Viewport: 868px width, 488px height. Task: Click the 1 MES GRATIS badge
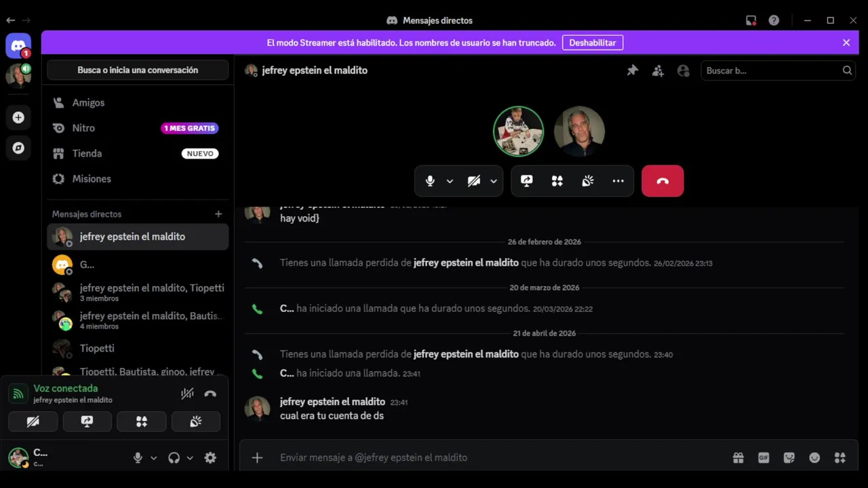coord(190,128)
